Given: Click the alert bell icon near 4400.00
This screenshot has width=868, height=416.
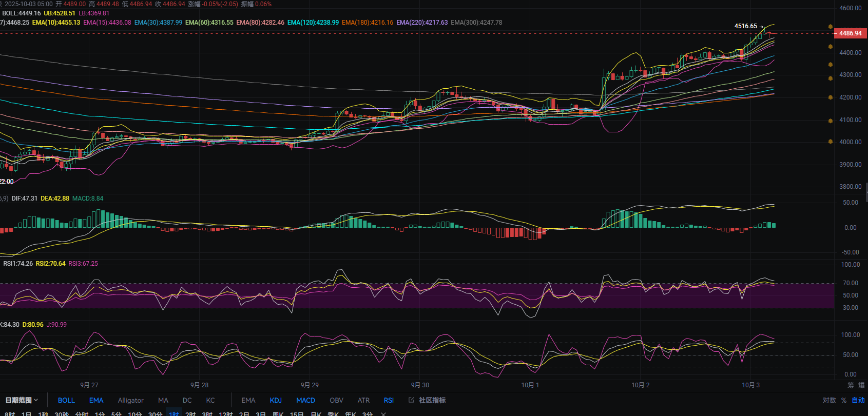Looking at the screenshot, I should click(x=831, y=47).
